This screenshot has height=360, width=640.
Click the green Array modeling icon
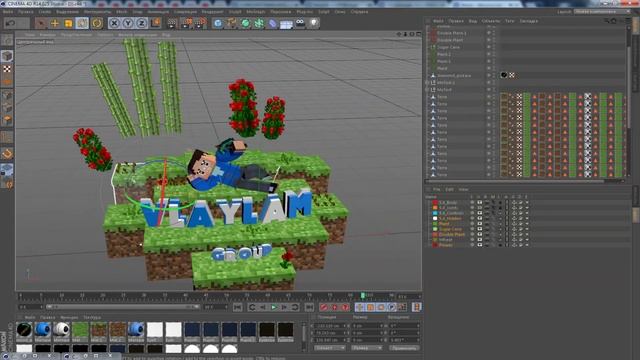pyautogui.click(x=259, y=23)
